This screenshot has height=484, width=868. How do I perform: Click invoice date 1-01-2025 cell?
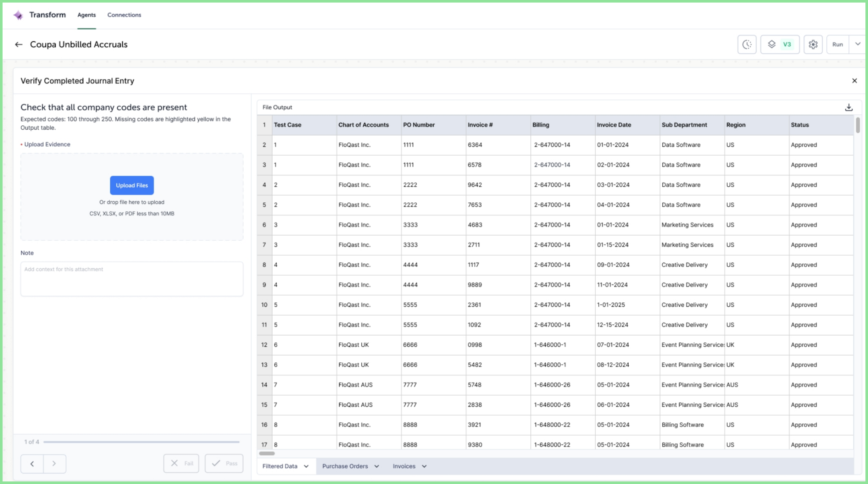628,305
